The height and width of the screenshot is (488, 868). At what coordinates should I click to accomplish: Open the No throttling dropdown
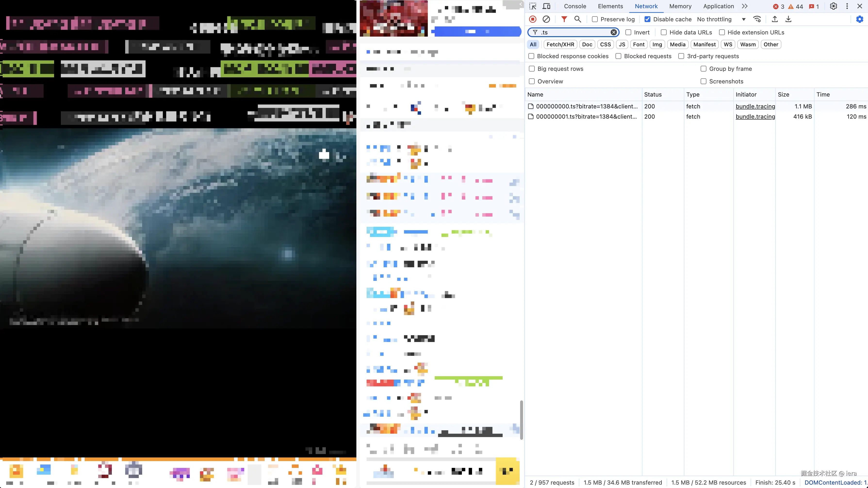click(x=721, y=19)
